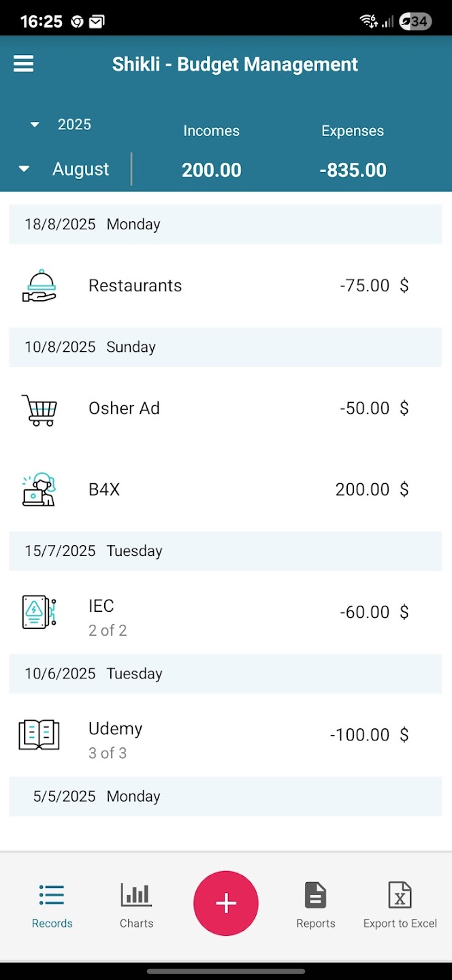Expand the August month dropdown arrow
The width and height of the screenshot is (452, 980).
click(x=24, y=169)
